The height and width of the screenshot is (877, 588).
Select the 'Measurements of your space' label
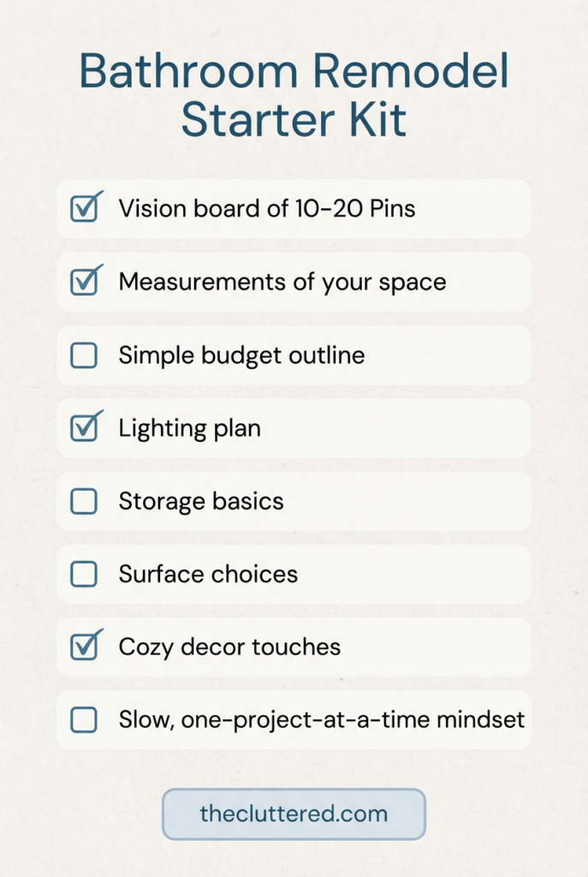(282, 282)
